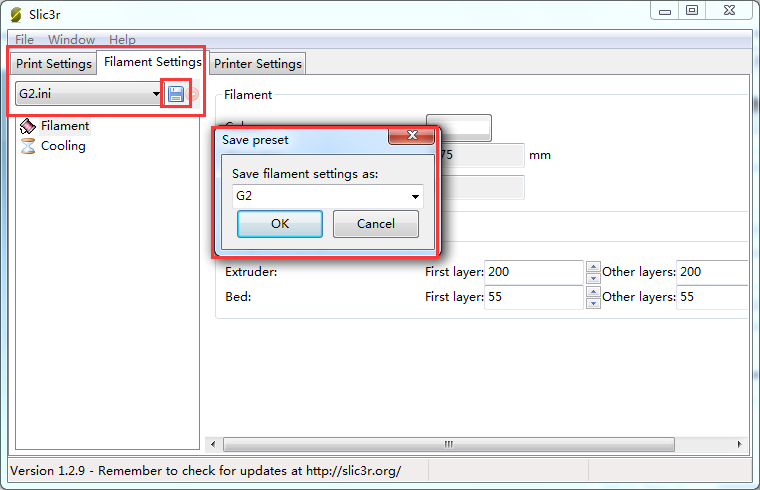Screen dimensions: 760x490
Task: Increase Extruder first layer temperature
Action: tap(593, 267)
